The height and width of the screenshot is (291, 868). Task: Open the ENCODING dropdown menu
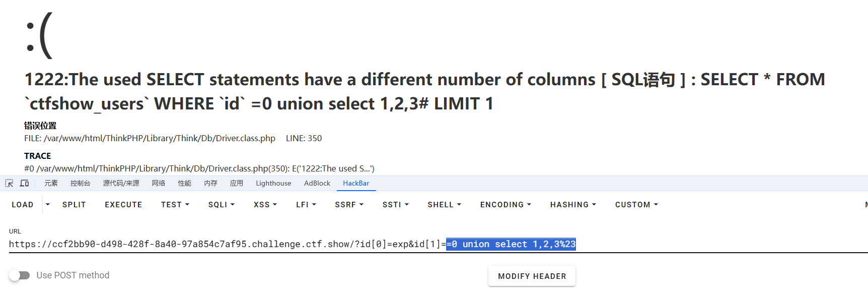click(x=505, y=205)
